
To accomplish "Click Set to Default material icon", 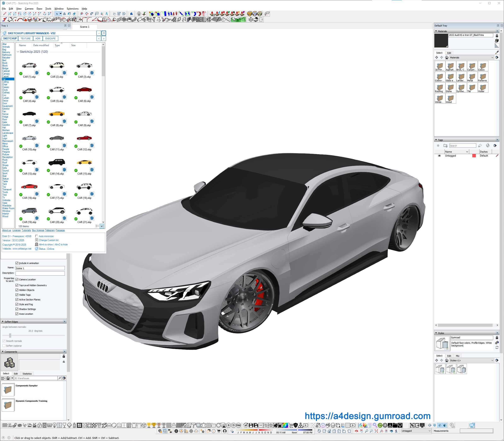I will 497,46.
